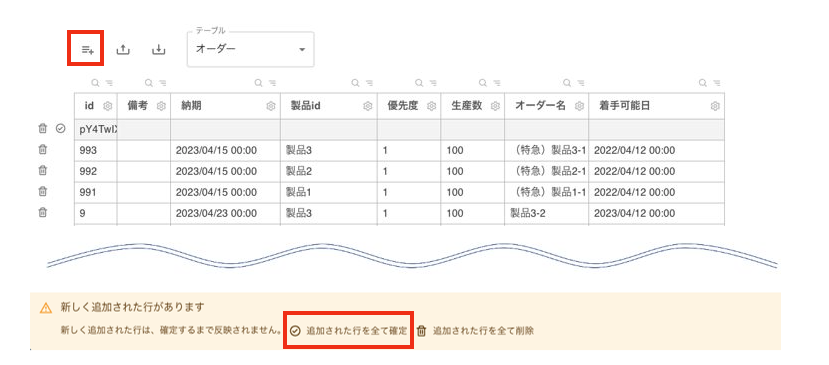Click the empty 備考 cell in row 993
829x365 pixels.
(x=144, y=151)
